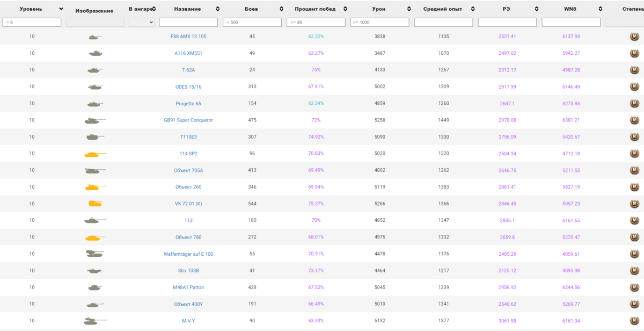Click the tank icon in the UDES 15/16 row

pos(95,87)
